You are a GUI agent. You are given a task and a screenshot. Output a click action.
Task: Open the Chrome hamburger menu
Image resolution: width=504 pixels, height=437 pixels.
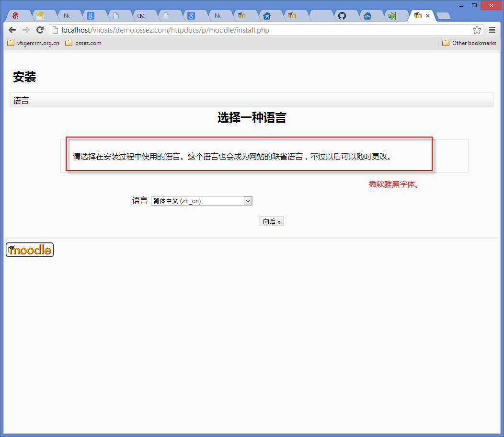pyautogui.click(x=492, y=30)
